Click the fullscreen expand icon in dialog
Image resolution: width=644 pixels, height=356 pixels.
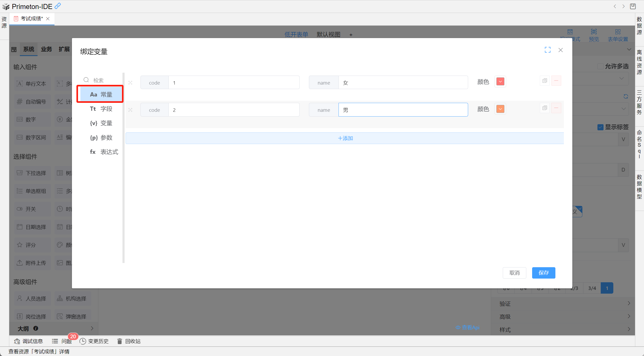point(547,50)
